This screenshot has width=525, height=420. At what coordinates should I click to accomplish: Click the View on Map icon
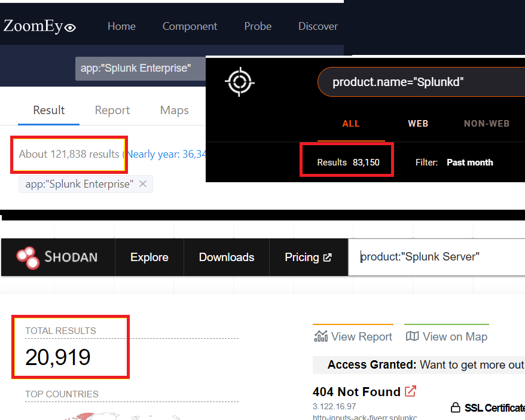pos(412,336)
